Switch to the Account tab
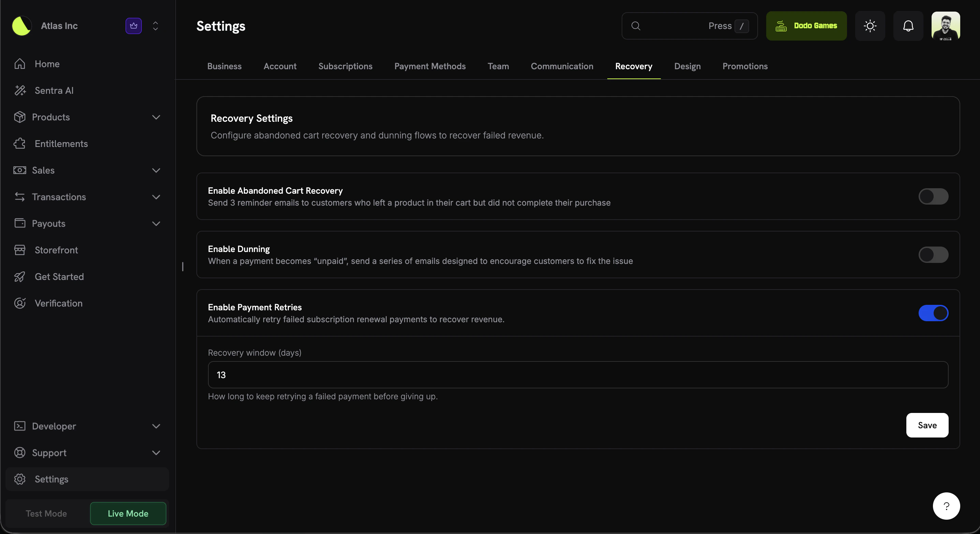The width and height of the screenshot is (980, 534). click(280, 66)
